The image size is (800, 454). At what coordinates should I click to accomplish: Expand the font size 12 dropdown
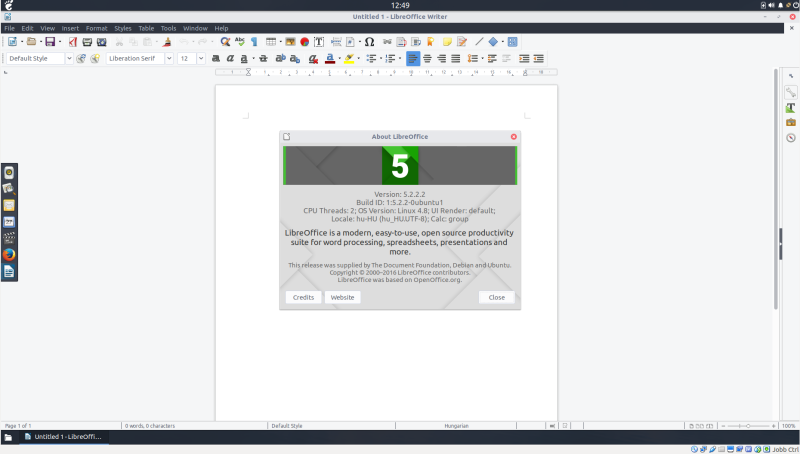click(200, 59)
